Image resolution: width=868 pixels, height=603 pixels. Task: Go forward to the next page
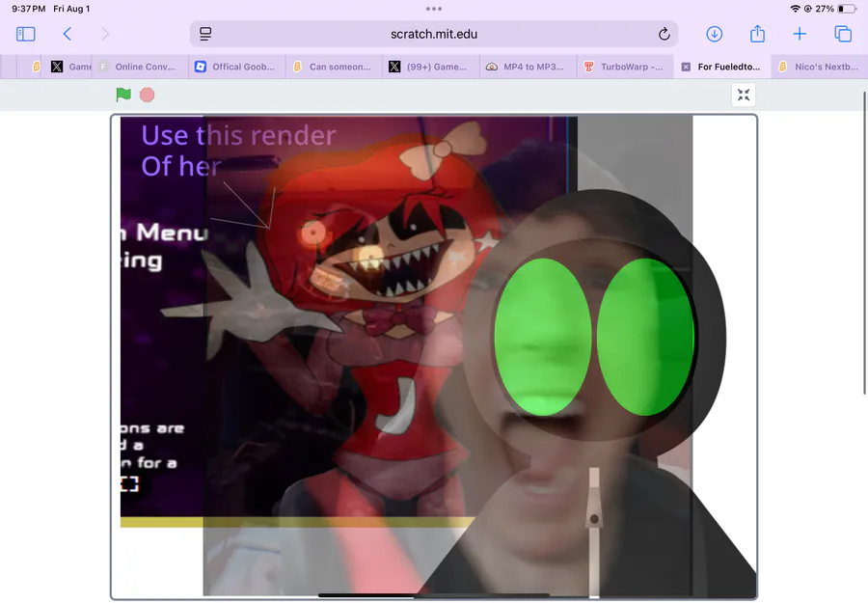pos(105,35)
